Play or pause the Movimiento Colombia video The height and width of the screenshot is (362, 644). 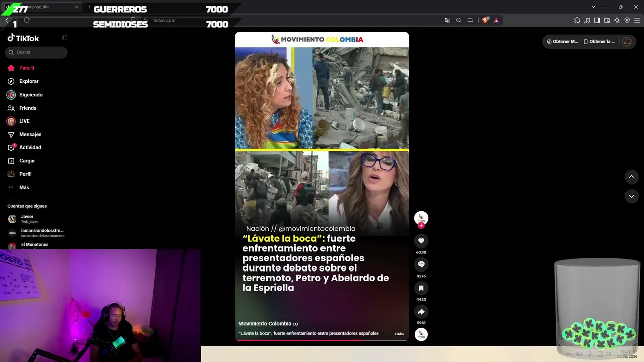tap(322, 186)
